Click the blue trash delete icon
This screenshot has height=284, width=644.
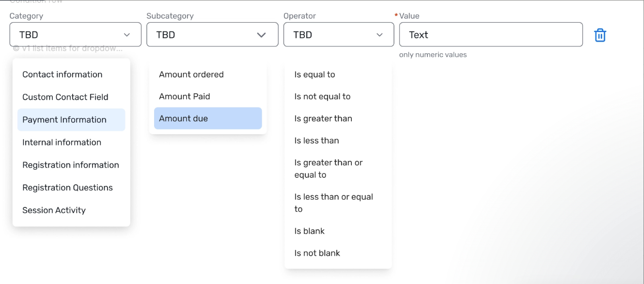pos(600,35)
